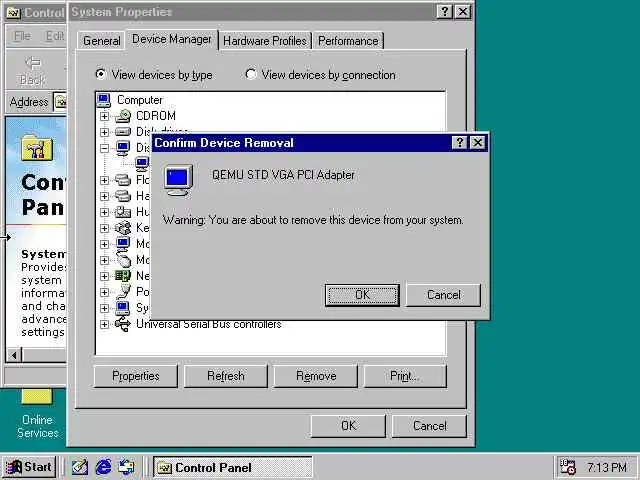Expand the CDROM node
The width and height of the screenshot is (640, 480).
point(104,116)
